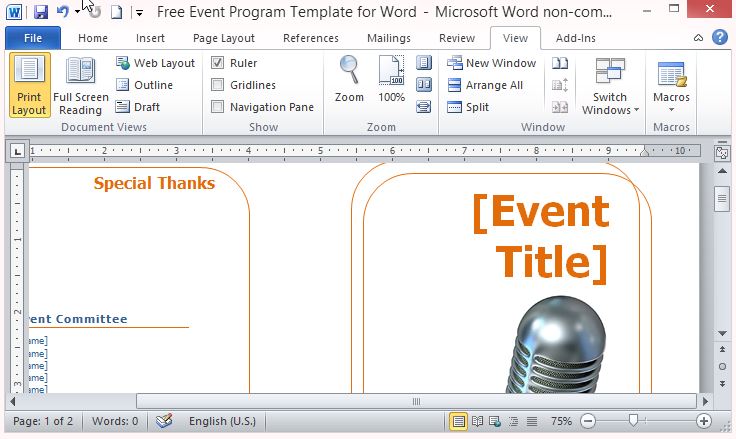Click zoom slider plus button
Image resolution: width=736 pixels, height=439 pixels.
[x=704, y=421]
